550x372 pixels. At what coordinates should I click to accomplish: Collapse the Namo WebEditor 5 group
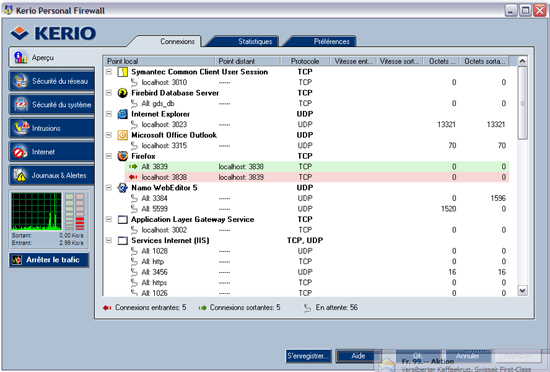[109, 188]
